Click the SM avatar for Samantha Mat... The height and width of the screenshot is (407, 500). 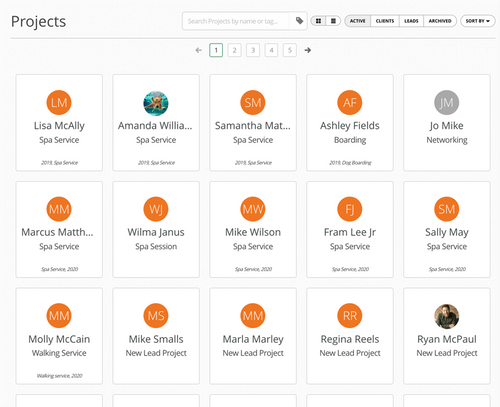[x=253, y=103]
